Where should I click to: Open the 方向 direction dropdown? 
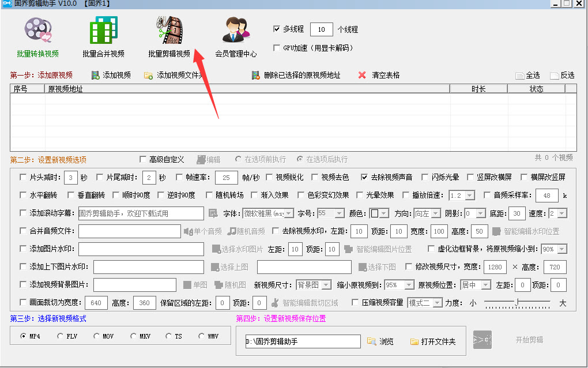436,213
